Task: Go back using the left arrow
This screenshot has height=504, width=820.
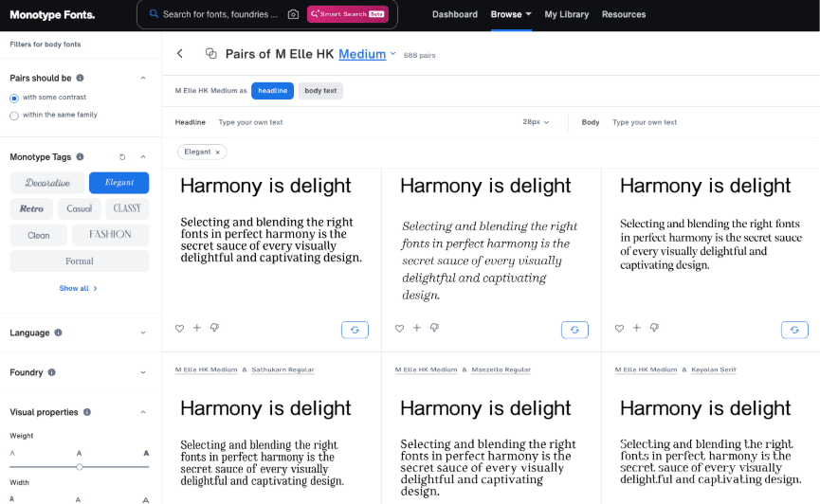Action: 180,54
